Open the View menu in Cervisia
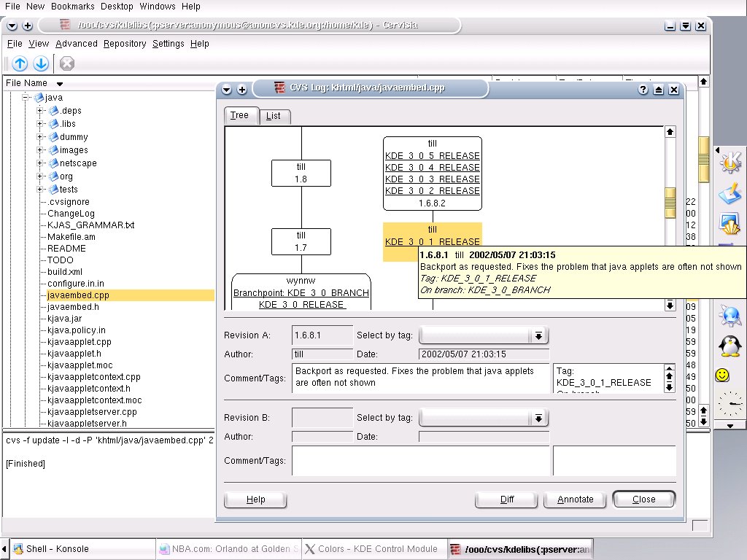The height and width of the screenshot is (560, 747). 39,44
